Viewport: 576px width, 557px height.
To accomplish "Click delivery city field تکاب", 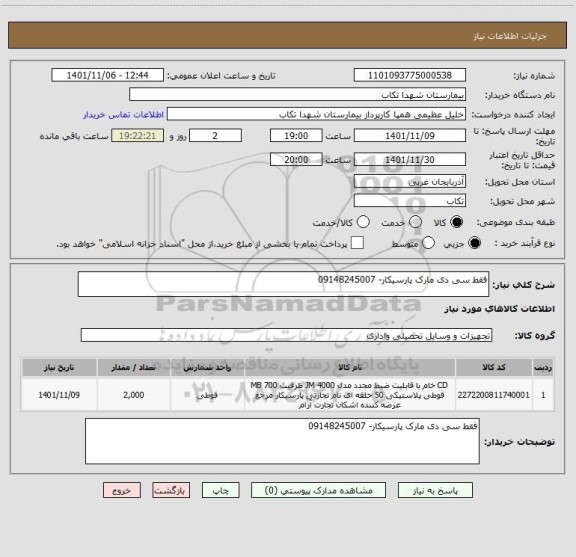I will point(410,201).
